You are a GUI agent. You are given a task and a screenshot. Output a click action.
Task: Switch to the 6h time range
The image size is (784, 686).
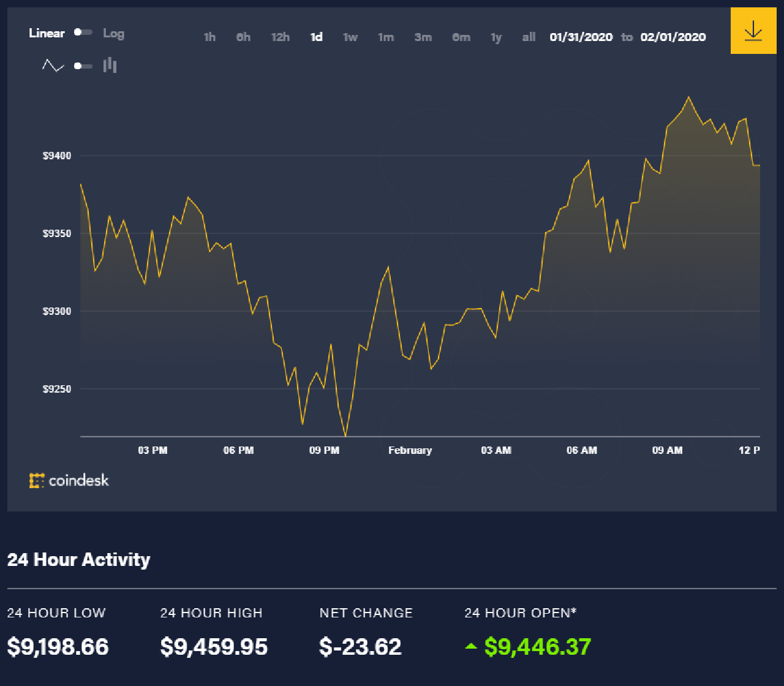[243, 37]
